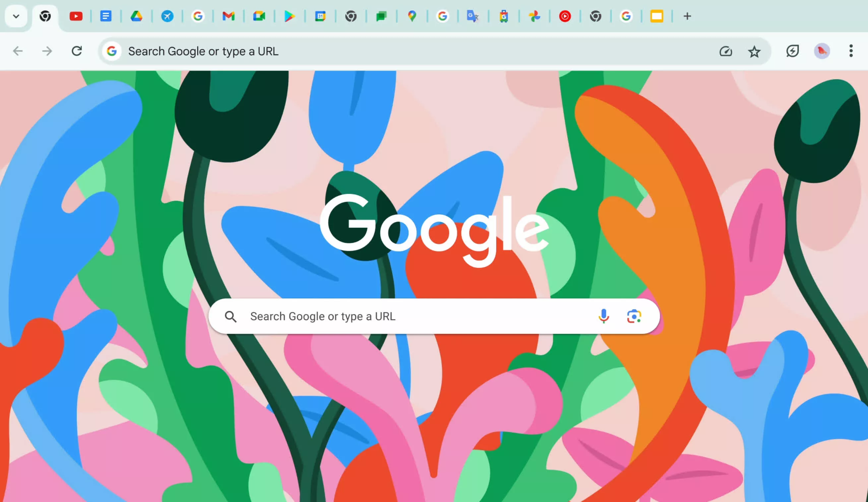Open Chrome's three-dot menu

pyautogui.click(x=851, y=51)
